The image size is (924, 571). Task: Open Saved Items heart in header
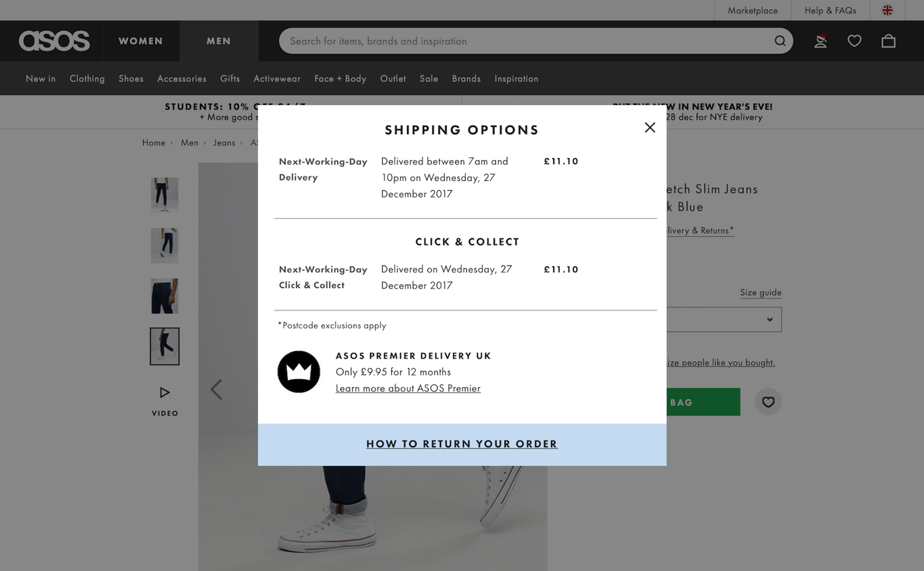pyautogui.click(x=854, y=41)
